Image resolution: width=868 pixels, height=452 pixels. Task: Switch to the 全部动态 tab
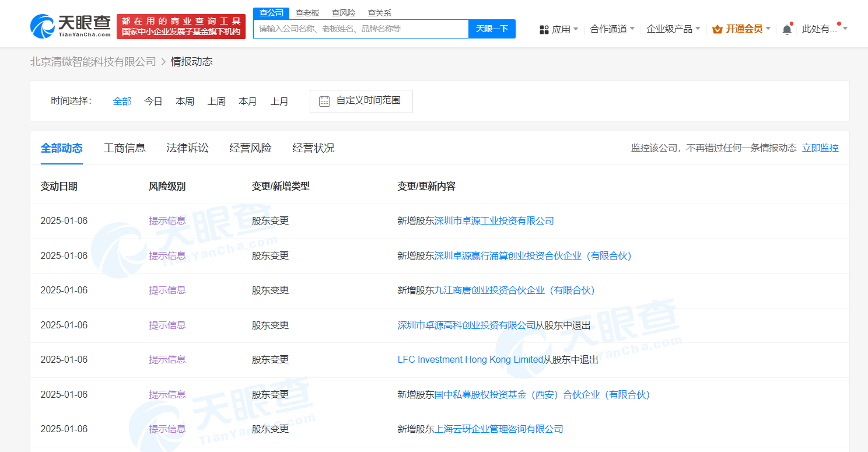pos(62,148)
